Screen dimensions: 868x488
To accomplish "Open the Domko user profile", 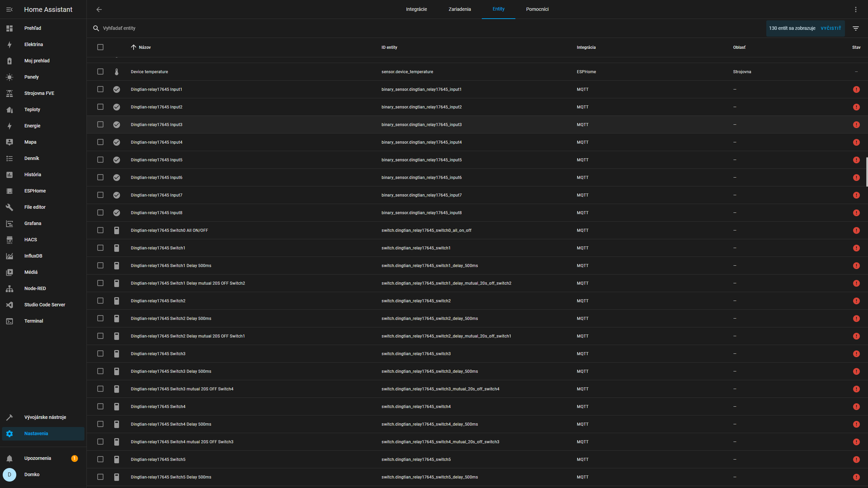I will tap(32, 474).
